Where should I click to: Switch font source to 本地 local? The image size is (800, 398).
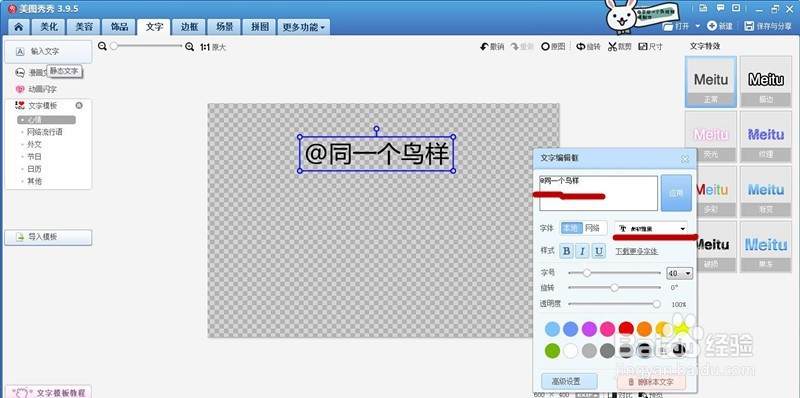(571, 229)
